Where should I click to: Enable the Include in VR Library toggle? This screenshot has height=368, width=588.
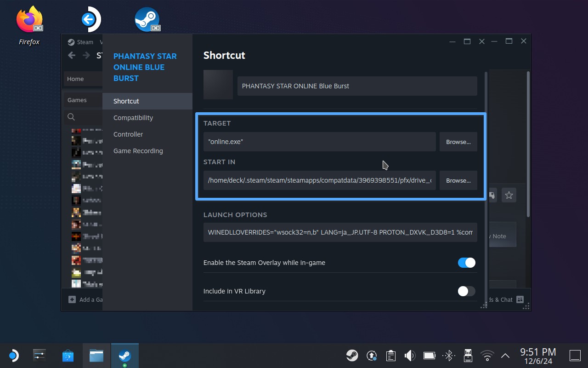466,291
